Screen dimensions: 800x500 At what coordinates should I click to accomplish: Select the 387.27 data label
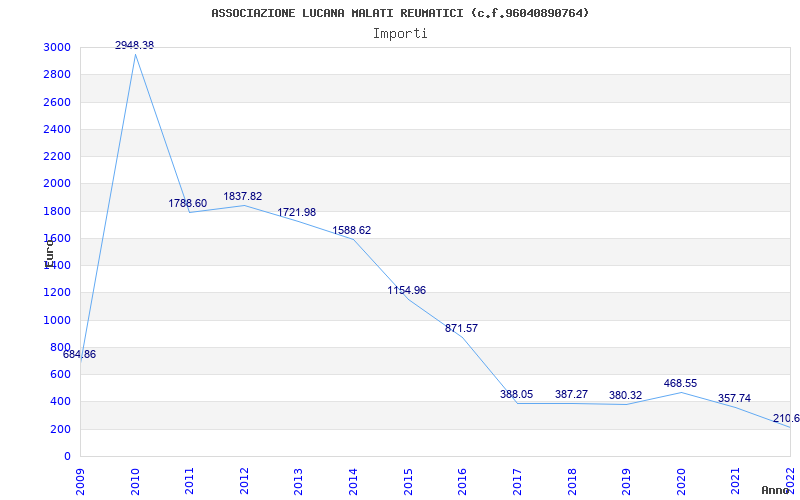pyautogui.click(x=571, y=394)
